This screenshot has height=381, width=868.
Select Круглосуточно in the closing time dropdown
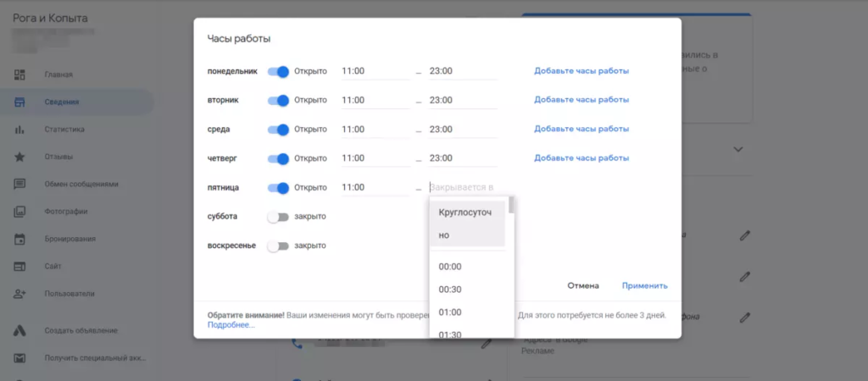467,224
